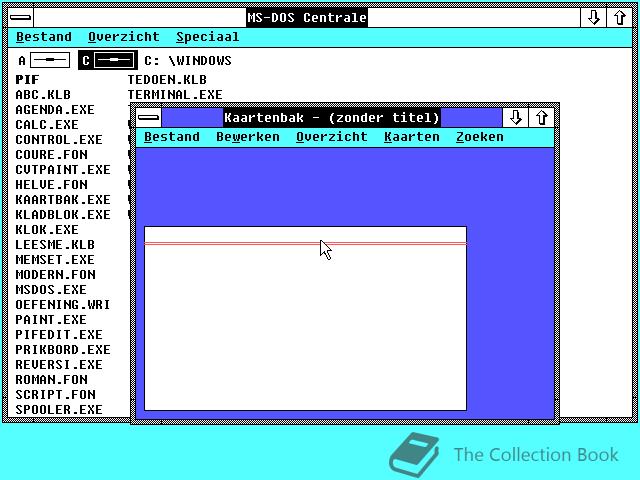Select drive C icon in MS-DOS Centrale
The width and height of the screenshot is (640, 480).
click(x=108, y=60)
